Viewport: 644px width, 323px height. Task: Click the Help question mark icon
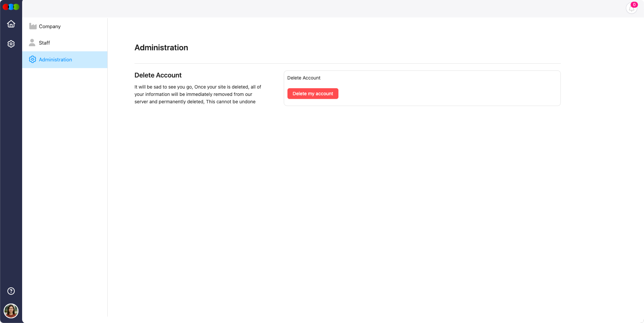11,291
